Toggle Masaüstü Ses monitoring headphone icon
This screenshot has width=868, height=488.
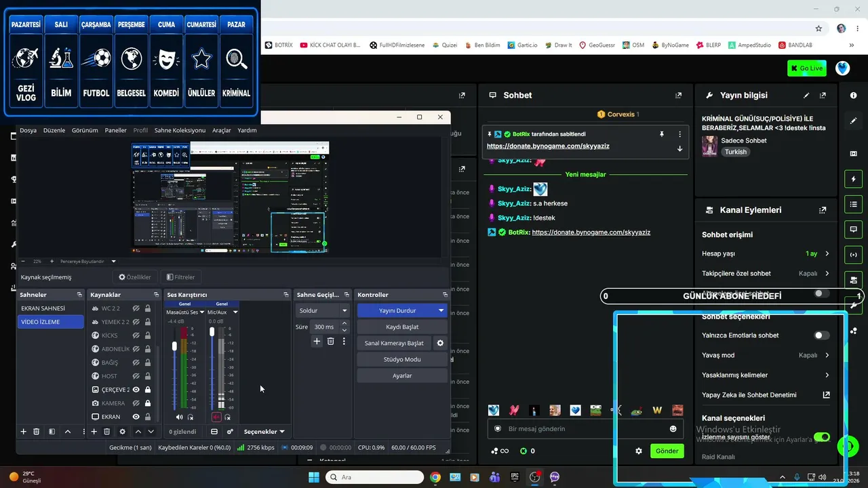[191, 418]
